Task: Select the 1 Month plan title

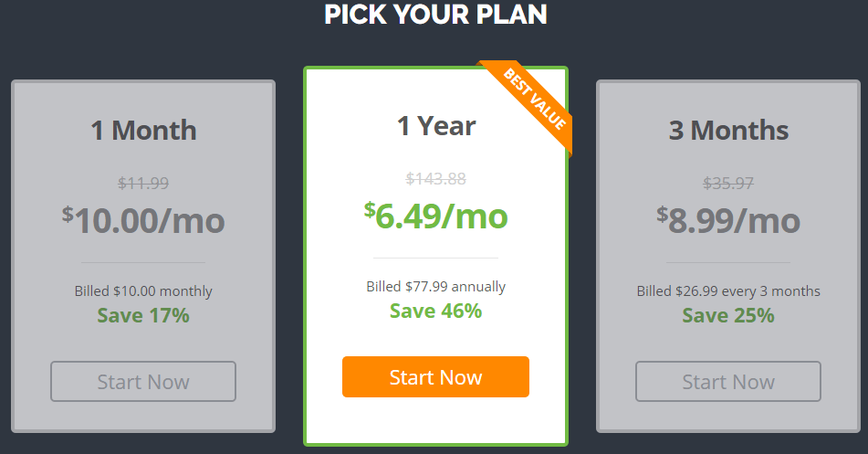Action: coord(143,131)
